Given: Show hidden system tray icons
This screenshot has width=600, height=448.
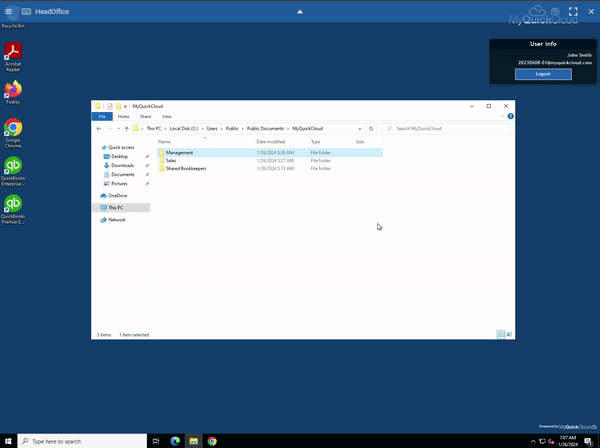Looking at the screenshot, I should point(533,441).
